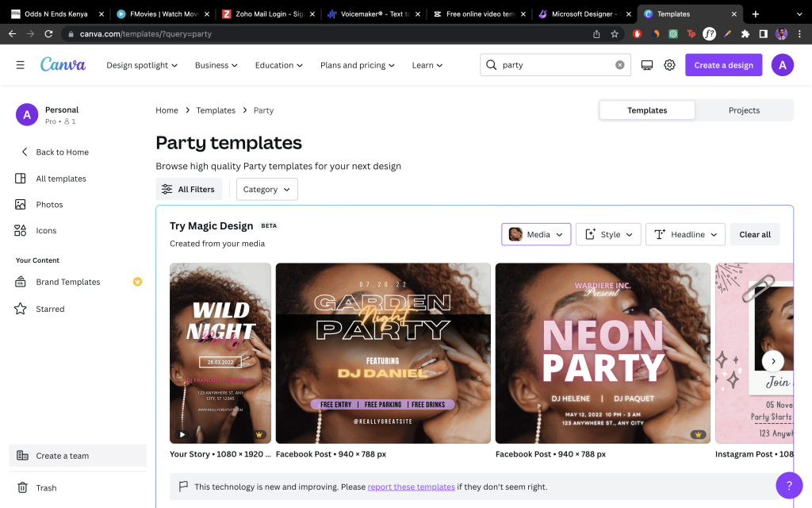
Task: Expand Plans and pricing menu
Action: click(358, 65)
